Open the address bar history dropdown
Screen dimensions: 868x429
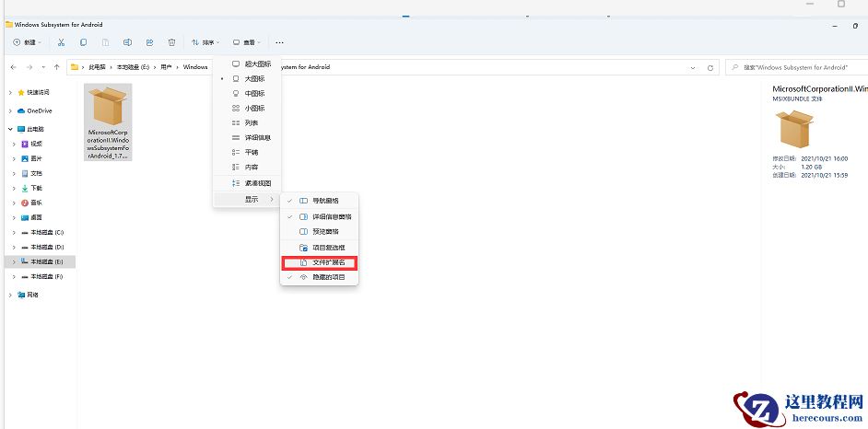pos(693,67)
